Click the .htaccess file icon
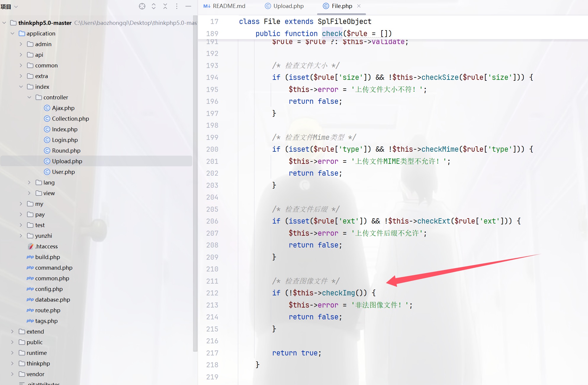The image size is (588, 385). coord(30,246)
